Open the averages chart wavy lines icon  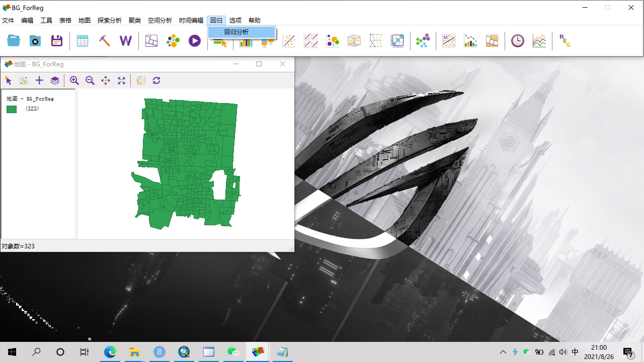pos(539,41)
